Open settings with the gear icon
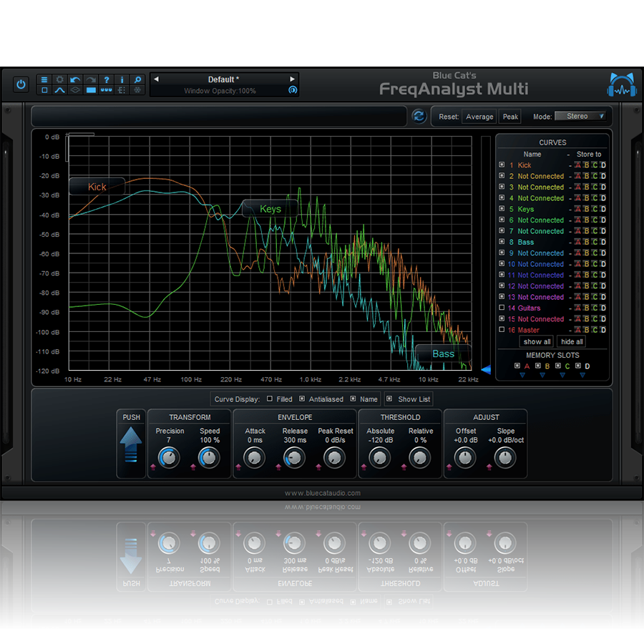Screen dimensions: 644x644 point(59,80)
